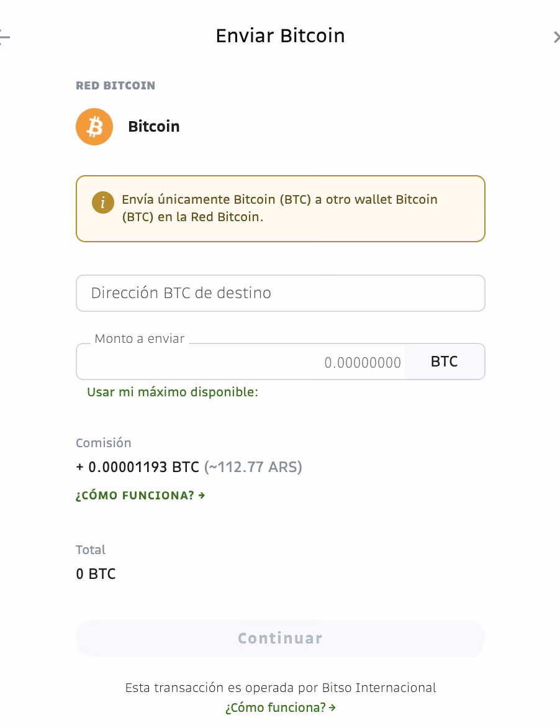The height and width of the screenshot is (728, 560).
Task: Click the arrow beside the bottom ¿Cómo funciona?
Action: click(332, 708)
